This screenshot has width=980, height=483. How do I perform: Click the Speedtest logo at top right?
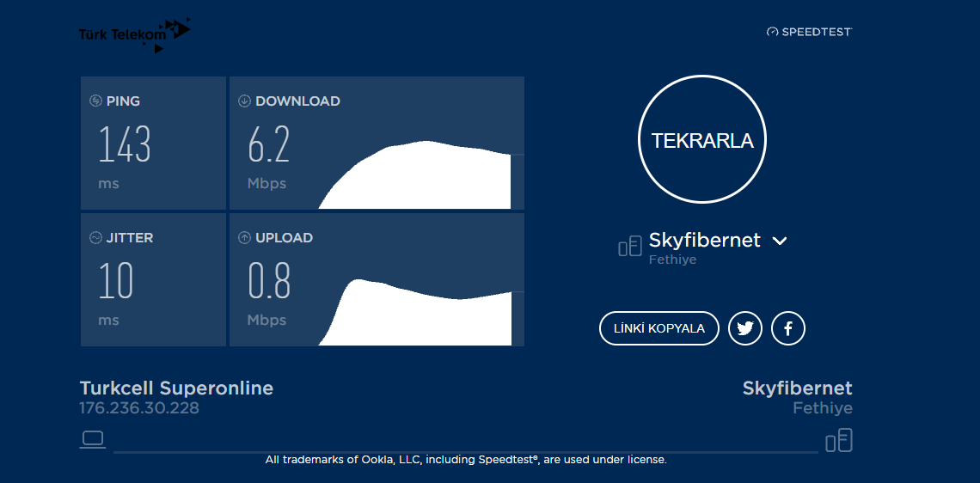pos(810,31)
